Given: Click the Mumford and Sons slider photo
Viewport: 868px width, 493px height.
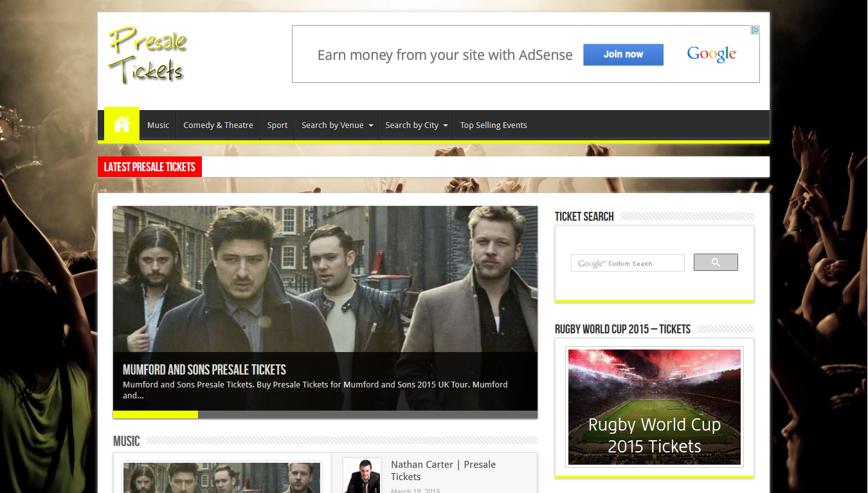Looking at the screenshot, I should pos(325,279).
